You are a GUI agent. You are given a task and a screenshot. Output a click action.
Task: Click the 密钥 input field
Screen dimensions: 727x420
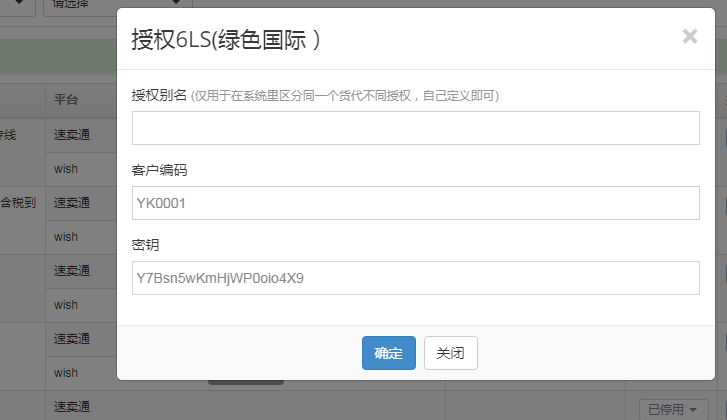coord(415,278)
